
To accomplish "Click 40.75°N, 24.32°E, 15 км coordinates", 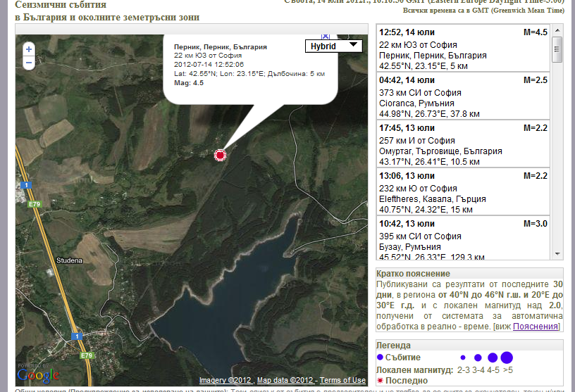I will click(426, 210).
